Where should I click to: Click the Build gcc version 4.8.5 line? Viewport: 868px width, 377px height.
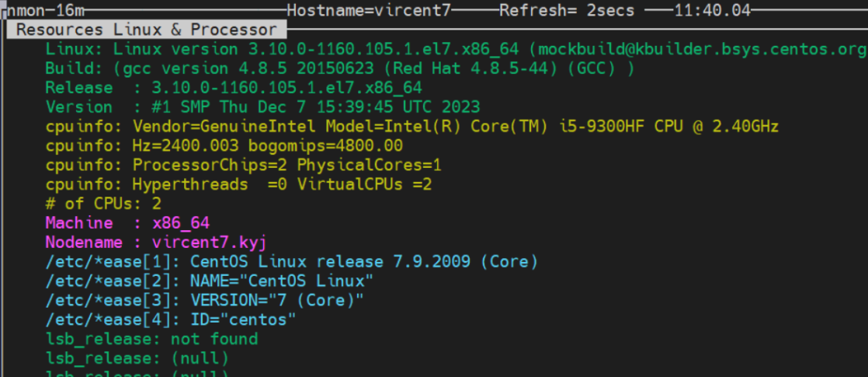click(x=339, y=68)
